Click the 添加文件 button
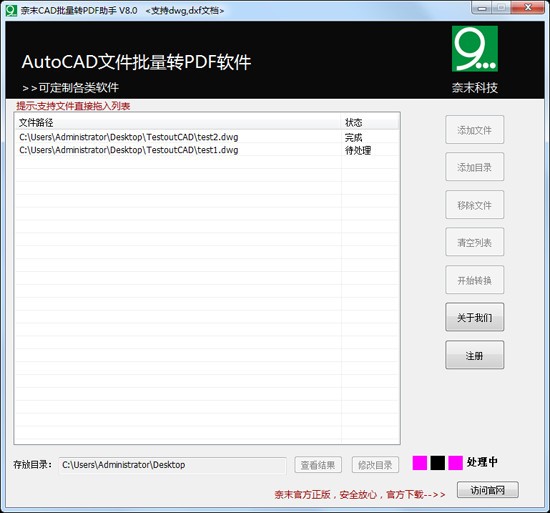The width and height of the screenshot is (550, 513). point(475,130)
